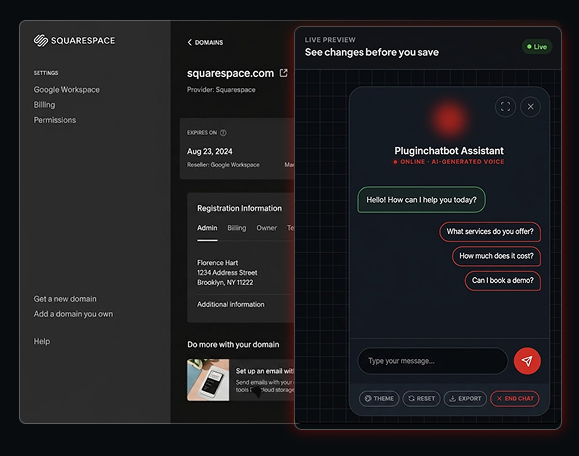End the chat session

point(515,398)
